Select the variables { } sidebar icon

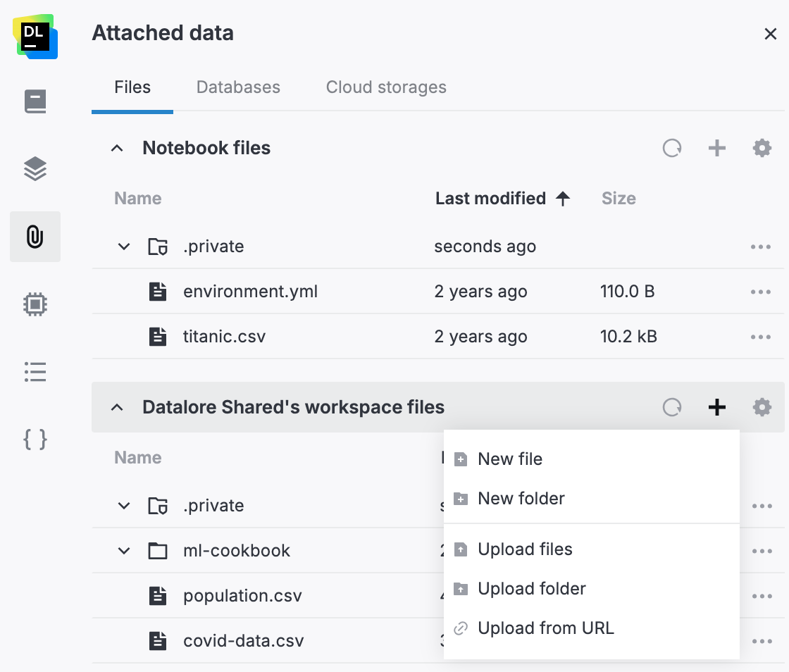coord(35,440)
